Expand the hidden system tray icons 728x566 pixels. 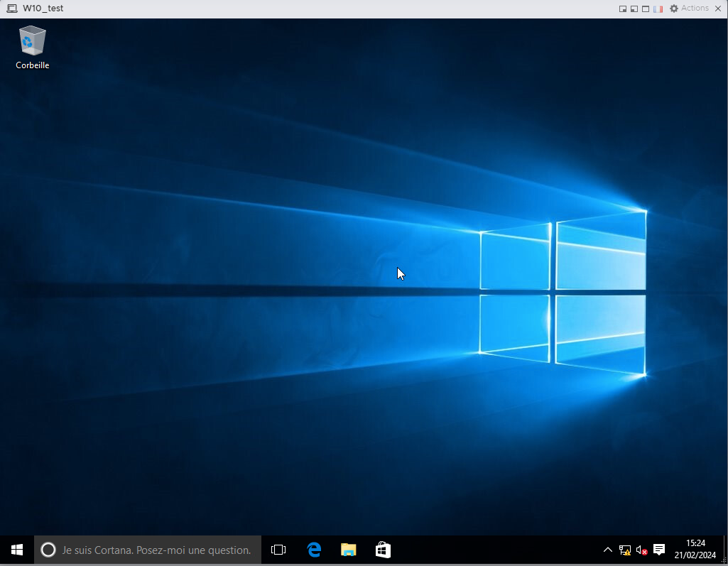point(607,550)
